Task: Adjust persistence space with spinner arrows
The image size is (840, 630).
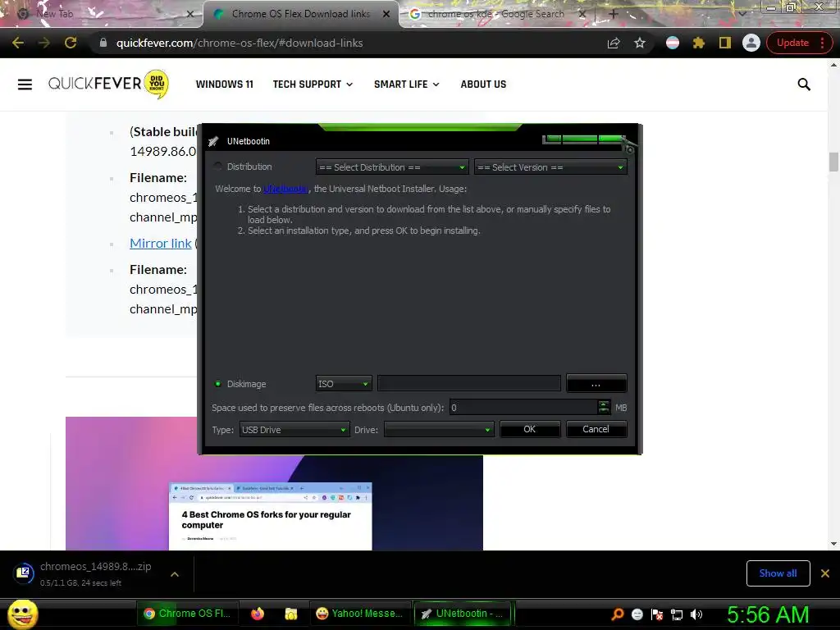Action: (x=604, y=408)
